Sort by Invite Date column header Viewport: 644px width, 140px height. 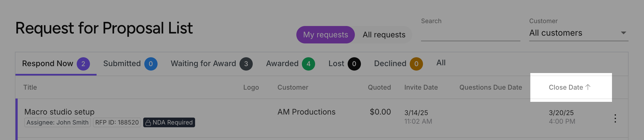[421, 87]
